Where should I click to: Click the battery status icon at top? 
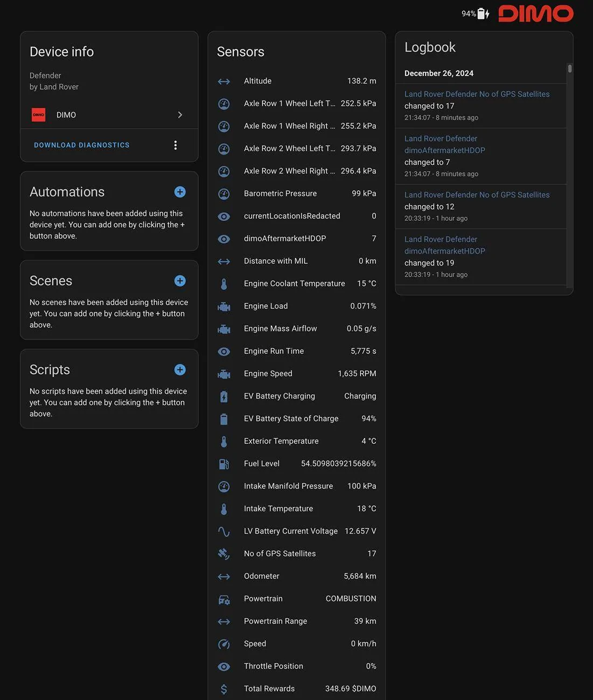point(483,13)
